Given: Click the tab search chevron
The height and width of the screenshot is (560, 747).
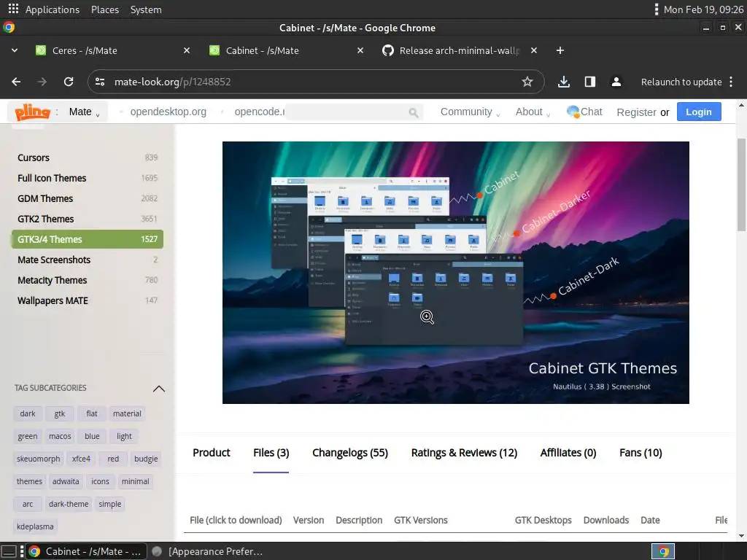Looking at the screenshot, I should pos(15,50).
